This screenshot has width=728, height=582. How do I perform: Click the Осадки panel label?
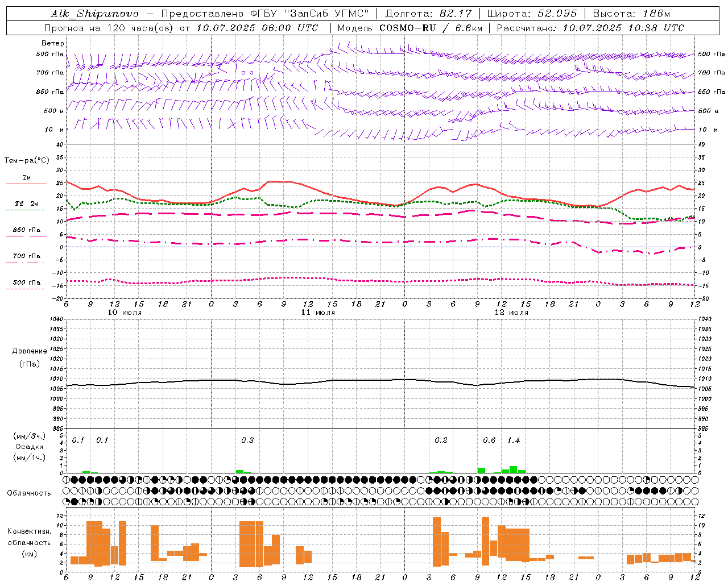coord(30,447)
